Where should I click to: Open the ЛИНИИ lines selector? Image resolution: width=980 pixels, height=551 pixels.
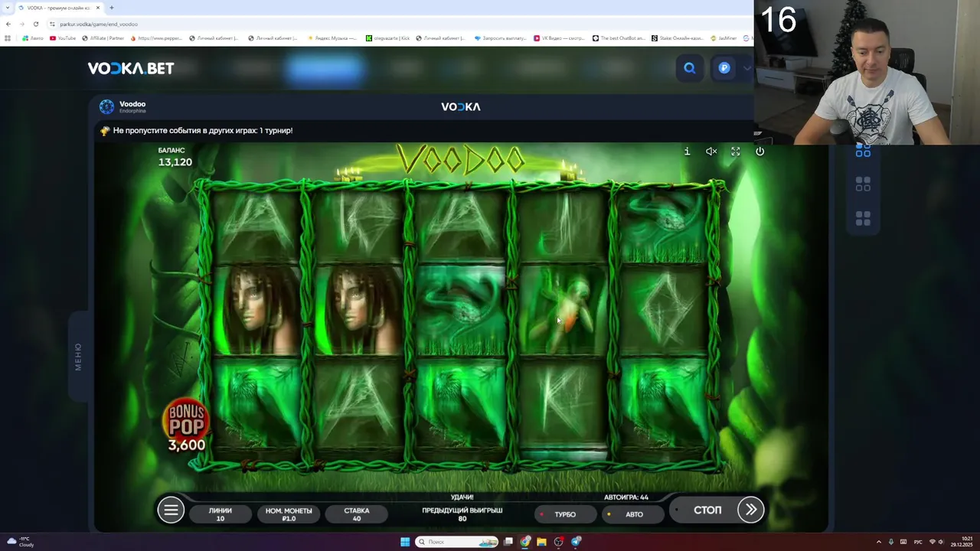[x=220, y=514]
